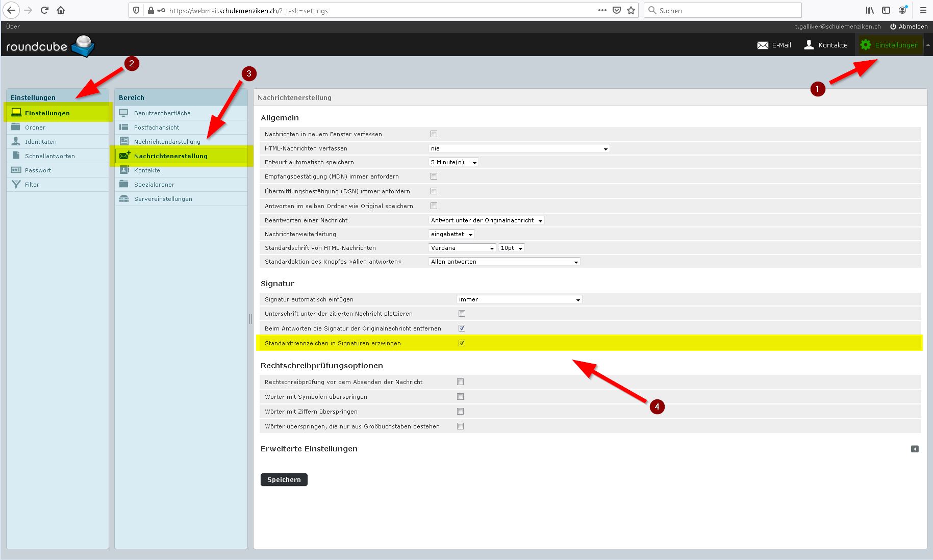
Task: Click the Über link
Action: 13,27
